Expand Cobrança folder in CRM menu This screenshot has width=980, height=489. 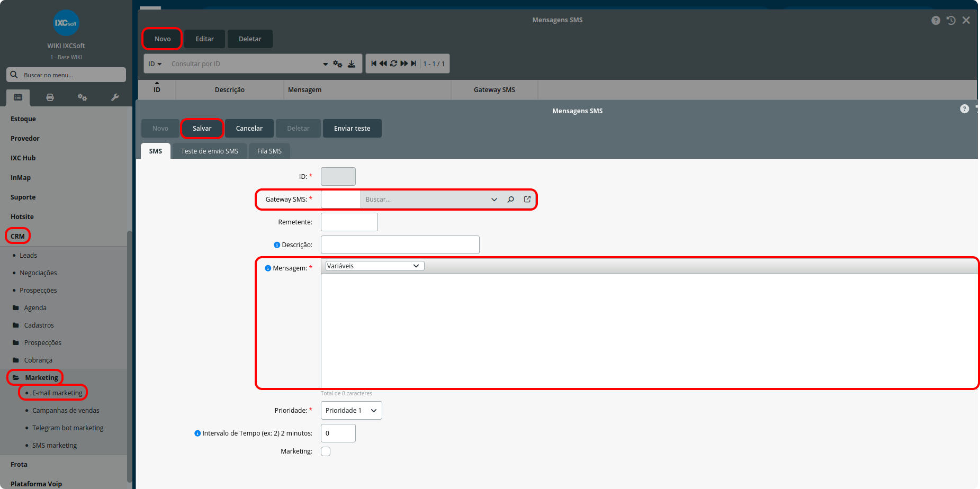coord(38,360)
